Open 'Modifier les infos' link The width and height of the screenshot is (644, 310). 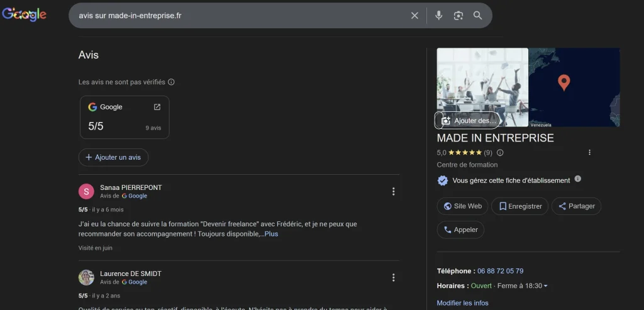462,303
